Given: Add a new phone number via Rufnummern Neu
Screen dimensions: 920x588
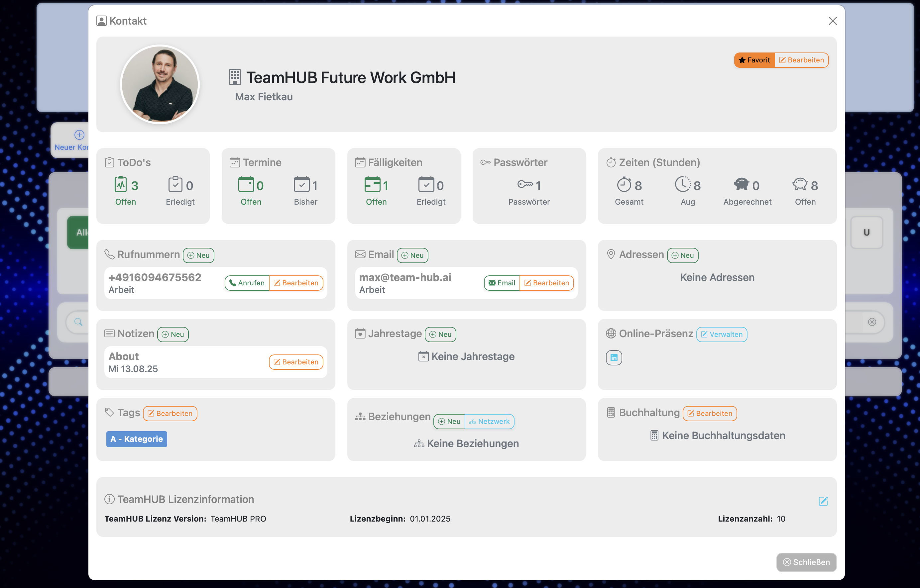Looking at the screenshot, I should 198,255.
